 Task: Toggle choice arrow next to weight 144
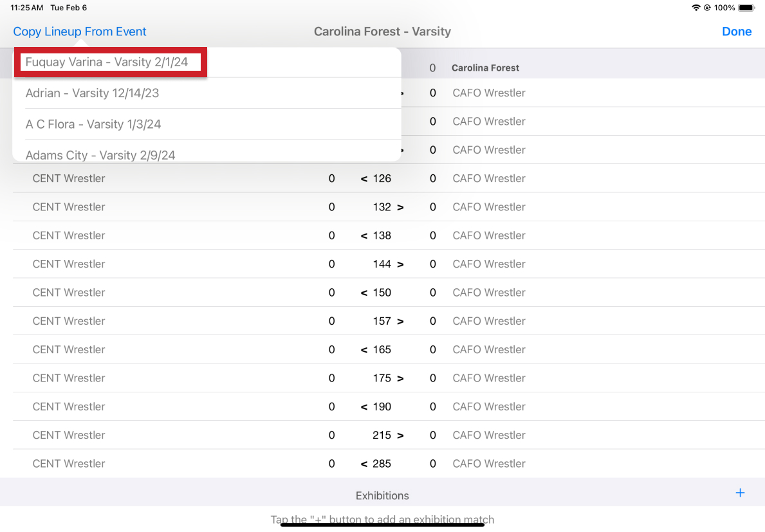point(400,264)
